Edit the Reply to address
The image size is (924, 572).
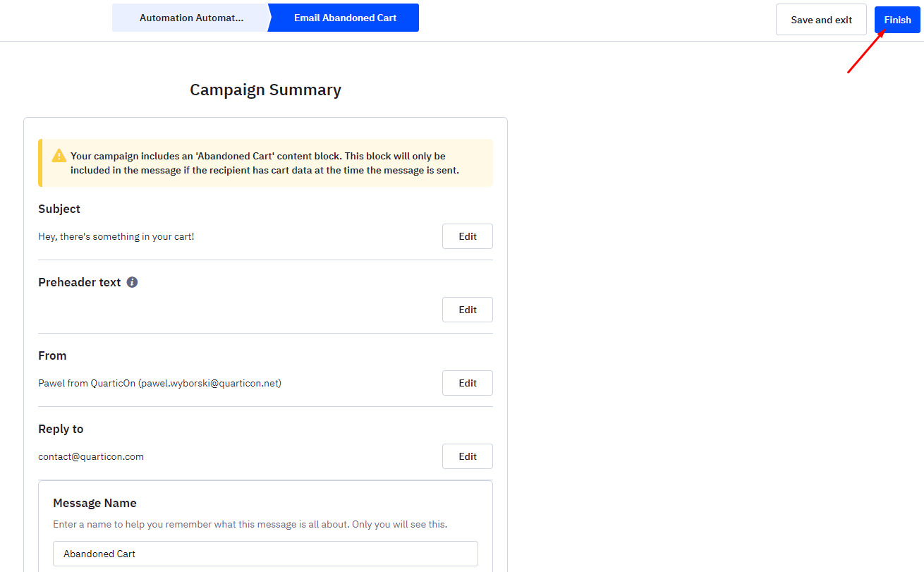coord(468,456)
